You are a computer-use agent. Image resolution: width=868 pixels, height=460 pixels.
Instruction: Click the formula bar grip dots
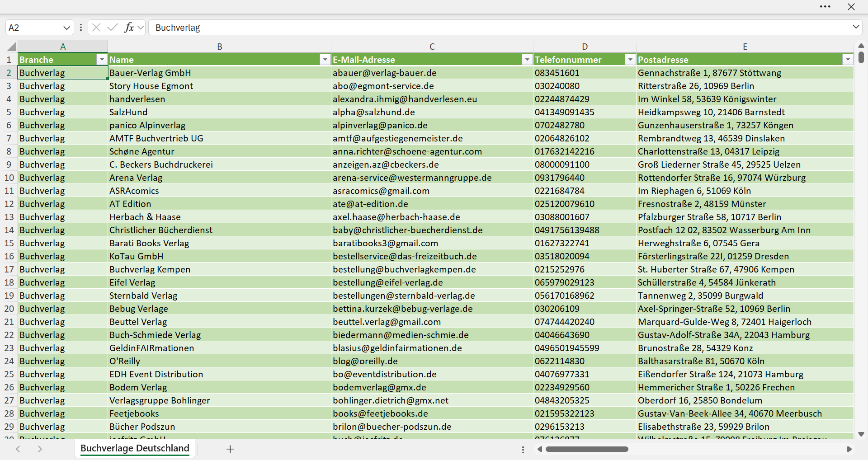pos(81,28)
